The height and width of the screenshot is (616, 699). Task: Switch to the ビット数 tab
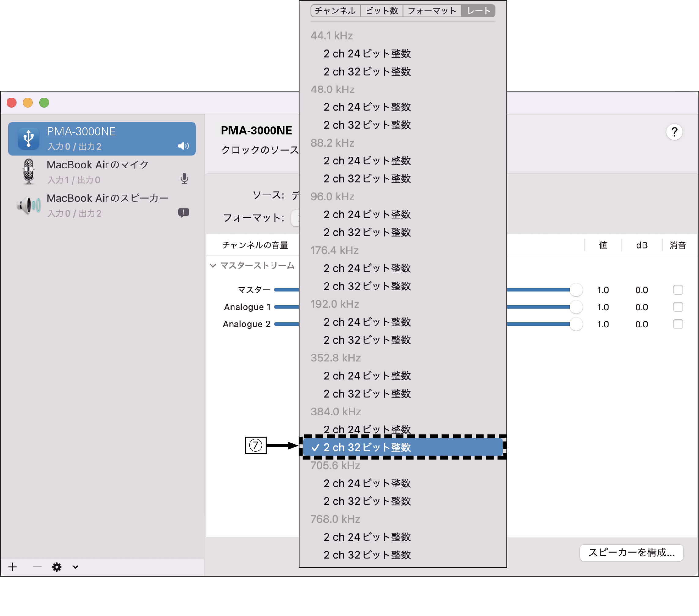(382, 11)
